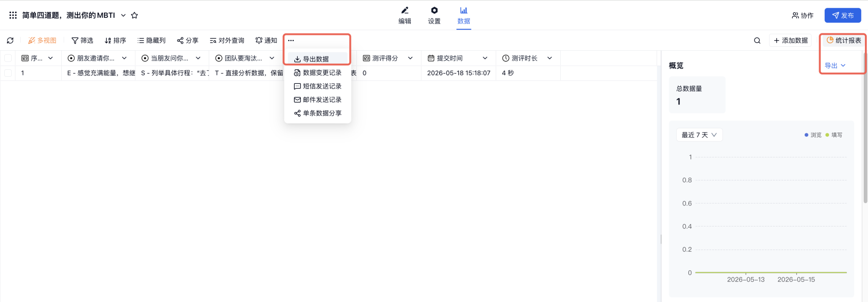The width and height of the screenshot is (868, 302).
Task: Select the cell starting 'T - 直接分析数据'
Action: [x=246, y=73]
